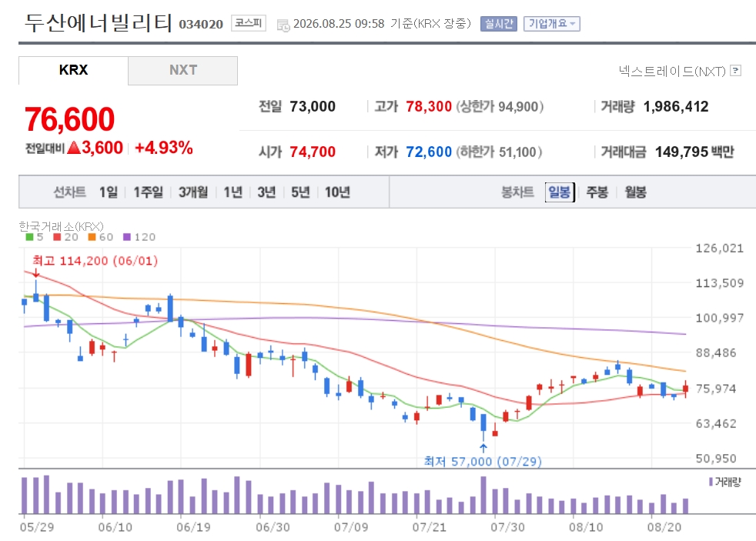This screenshot has width=756, height=541.
Task: Click the 최고 114,200 high marker arrow
Action: pyautogui.click(x=35, y=272)
